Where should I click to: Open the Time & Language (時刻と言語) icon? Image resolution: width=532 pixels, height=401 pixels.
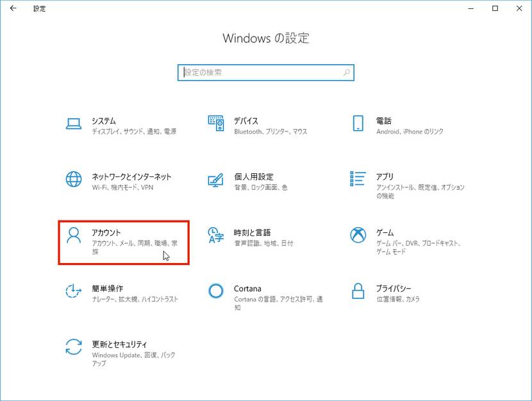(x=216, y=235)
